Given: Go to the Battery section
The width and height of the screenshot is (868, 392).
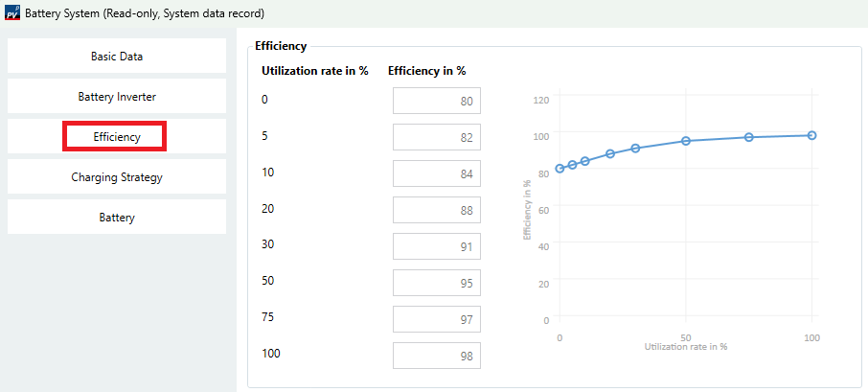Looking at the screenshot, I should 117,218.
